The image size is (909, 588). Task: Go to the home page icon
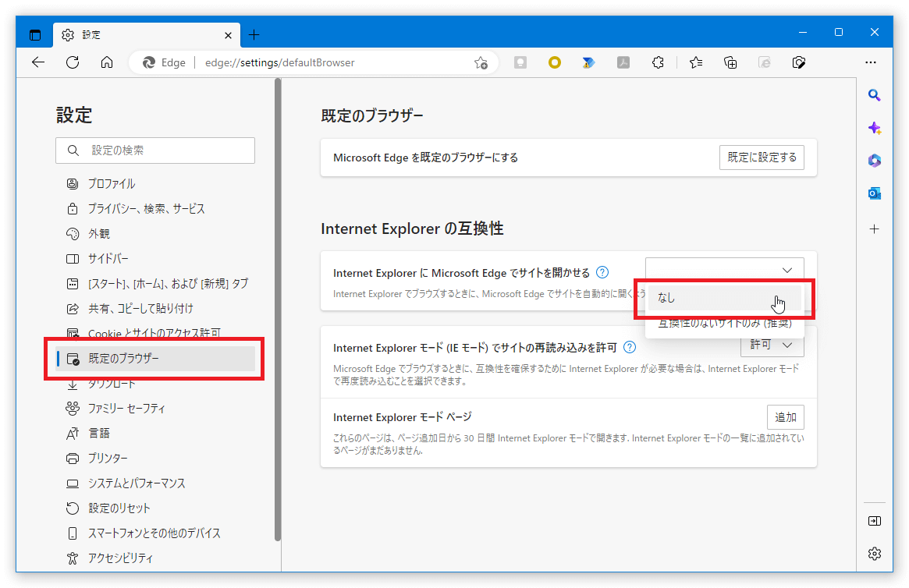click(107, 62)
